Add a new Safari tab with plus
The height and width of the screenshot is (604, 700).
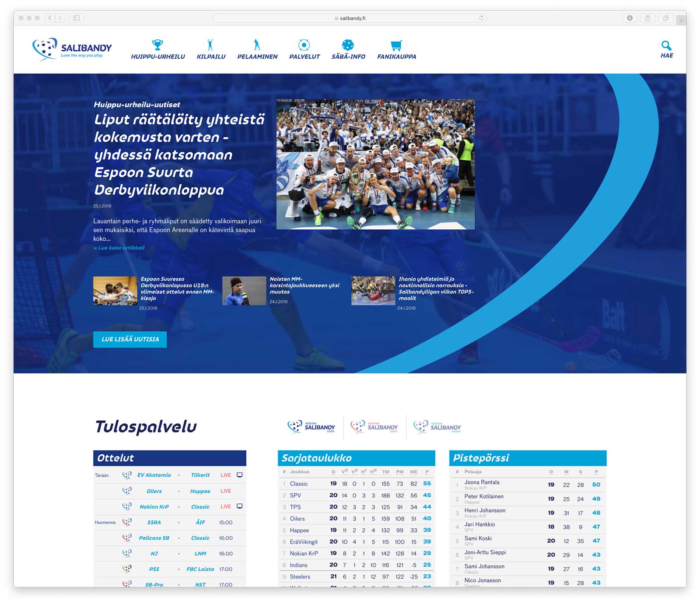tap(681, 20)
